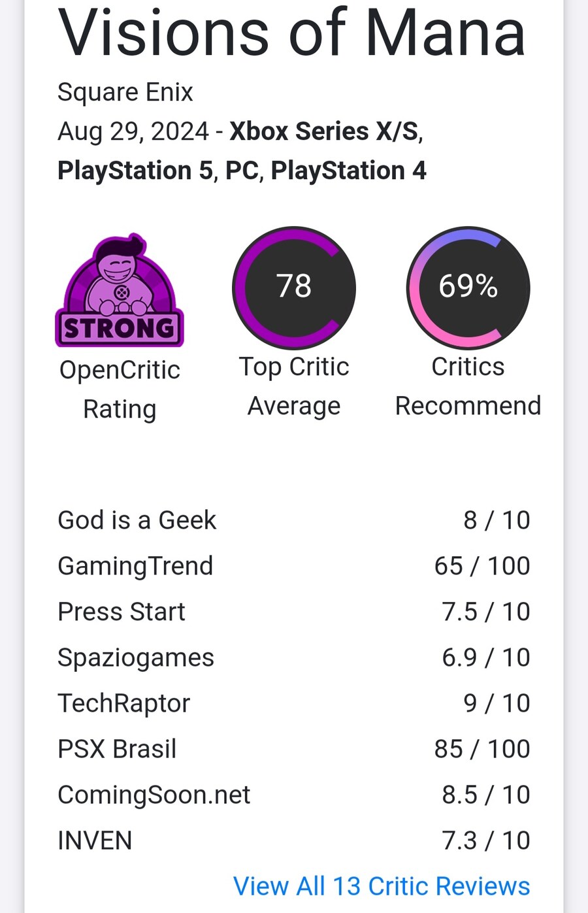
Task: Open the ComingSoon.net review
Action: [x=154, y=795]
